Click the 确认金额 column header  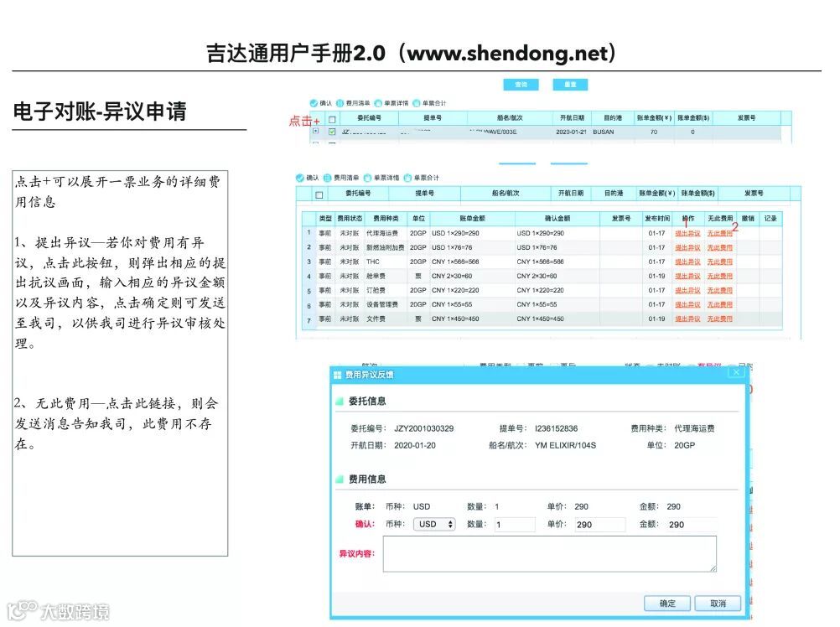coord(557,219)
